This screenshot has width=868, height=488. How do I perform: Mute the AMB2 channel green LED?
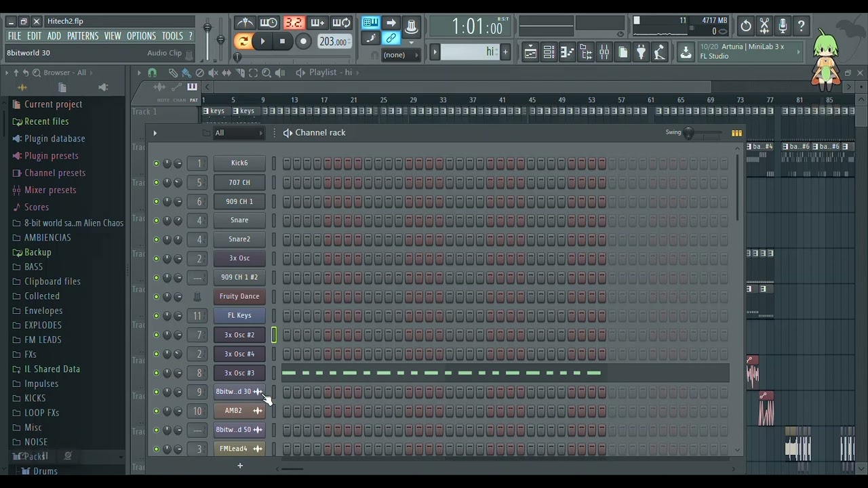(x=156, y=411)
